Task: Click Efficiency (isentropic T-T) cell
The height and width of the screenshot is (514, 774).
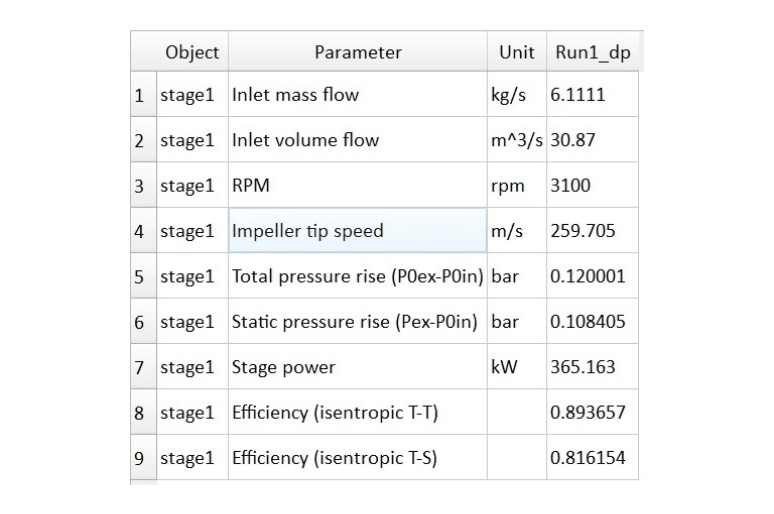Action: 358,412
